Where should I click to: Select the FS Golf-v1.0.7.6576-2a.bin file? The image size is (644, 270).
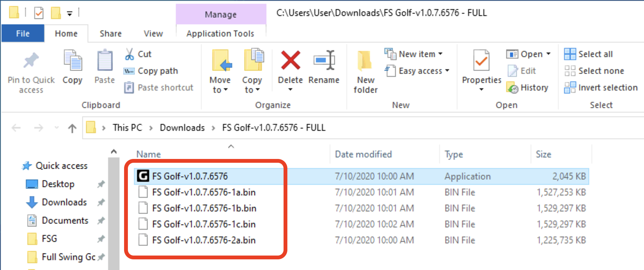click(x=204, y=240)
